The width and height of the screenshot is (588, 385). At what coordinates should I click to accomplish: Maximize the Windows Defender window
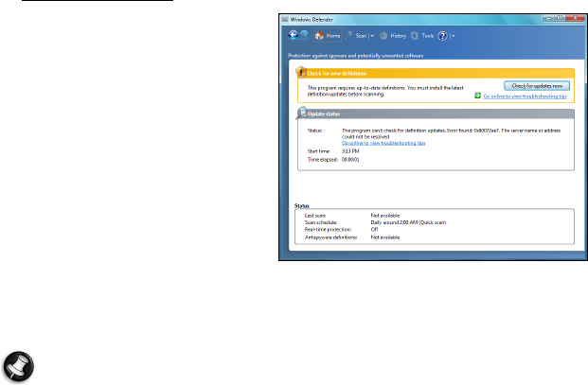coord(560,18)
